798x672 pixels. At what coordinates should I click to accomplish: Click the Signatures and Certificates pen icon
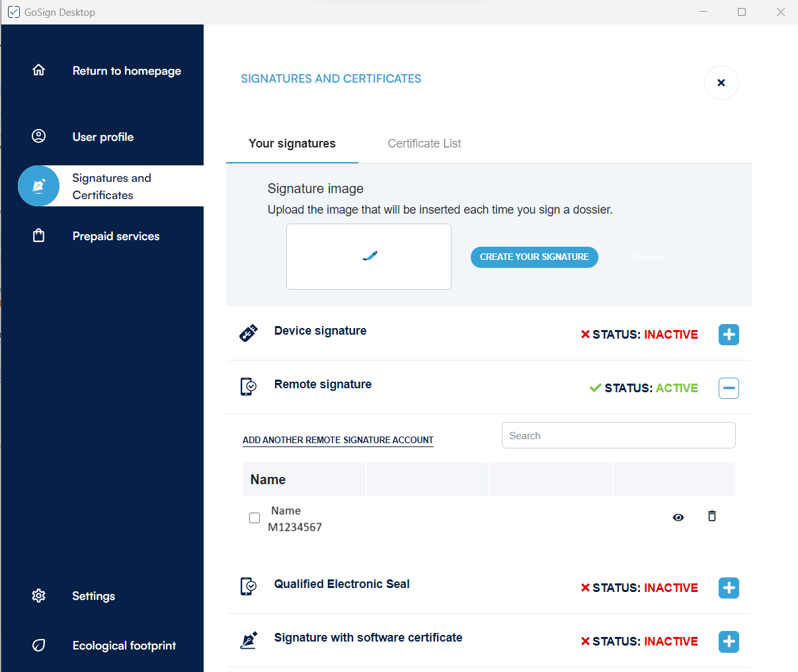[x=39, y=186]
